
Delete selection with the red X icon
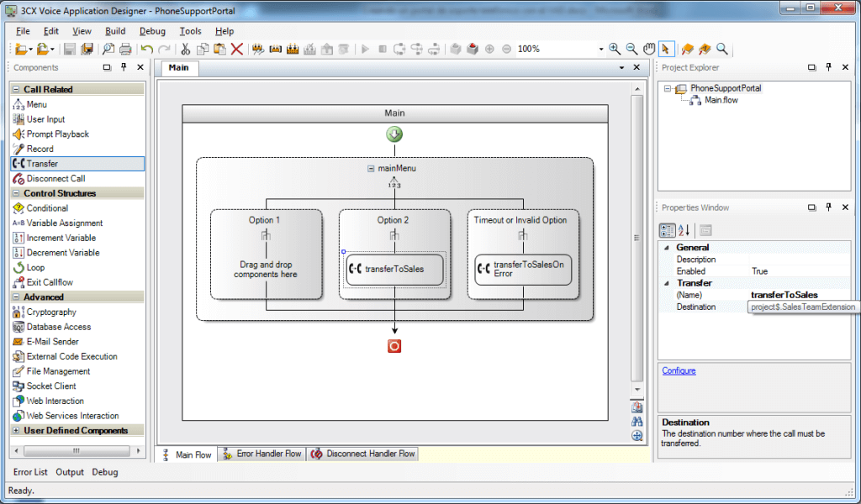coord(236,50)
